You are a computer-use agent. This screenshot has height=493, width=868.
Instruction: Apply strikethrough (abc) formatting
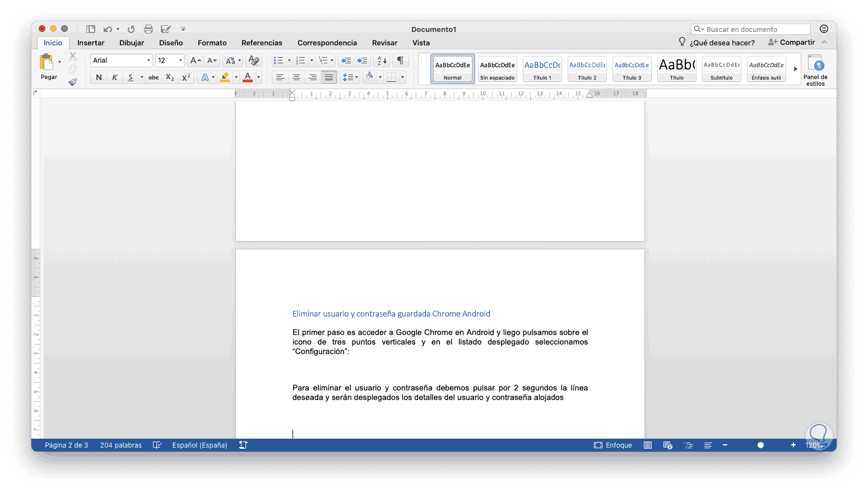tap(154, 77)
